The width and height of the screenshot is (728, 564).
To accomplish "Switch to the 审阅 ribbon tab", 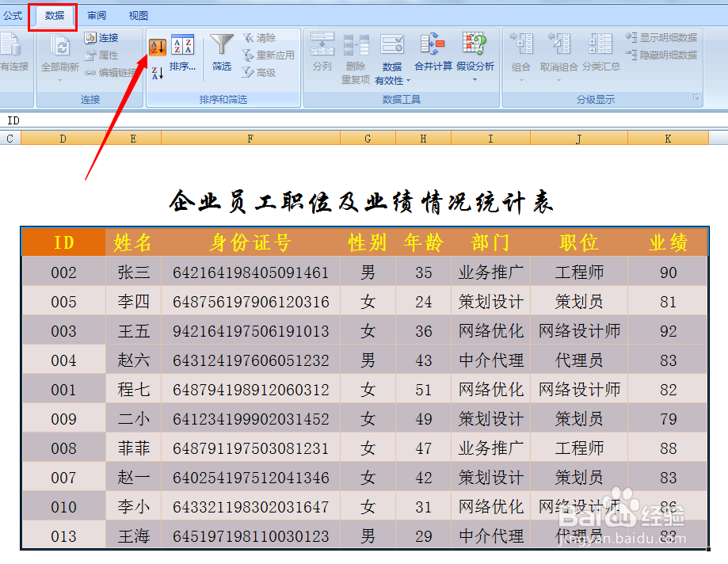I will coord(97,14).
